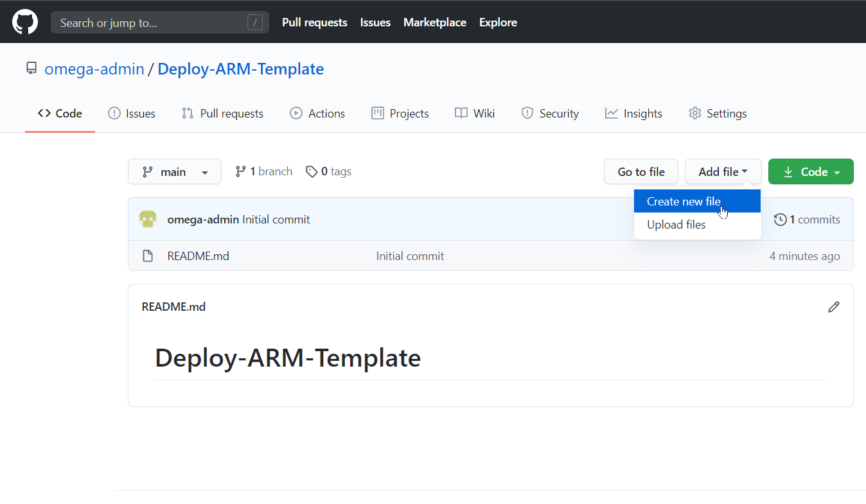
Task: Click the omega-admin owner link in the title
Action: point(94,69)
